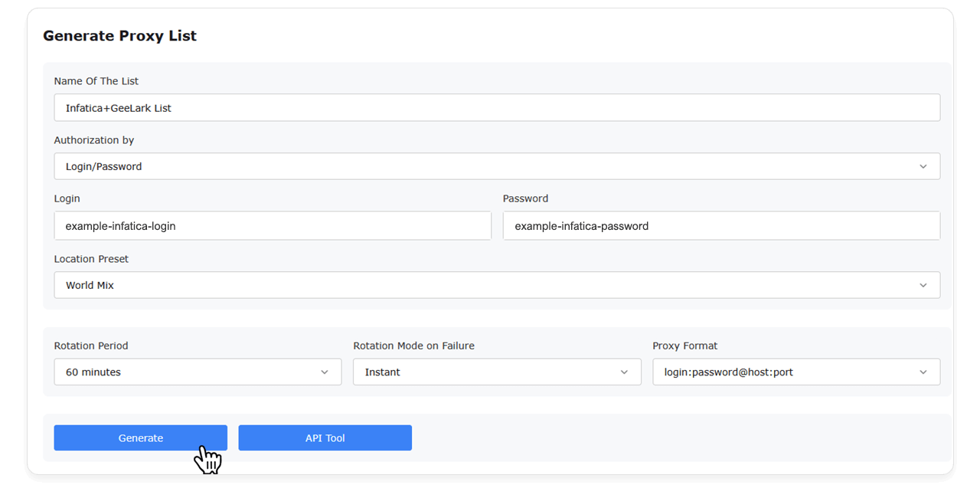
Task: Click the Password input field
Action: pyautogui.click(x=721, y=225)
